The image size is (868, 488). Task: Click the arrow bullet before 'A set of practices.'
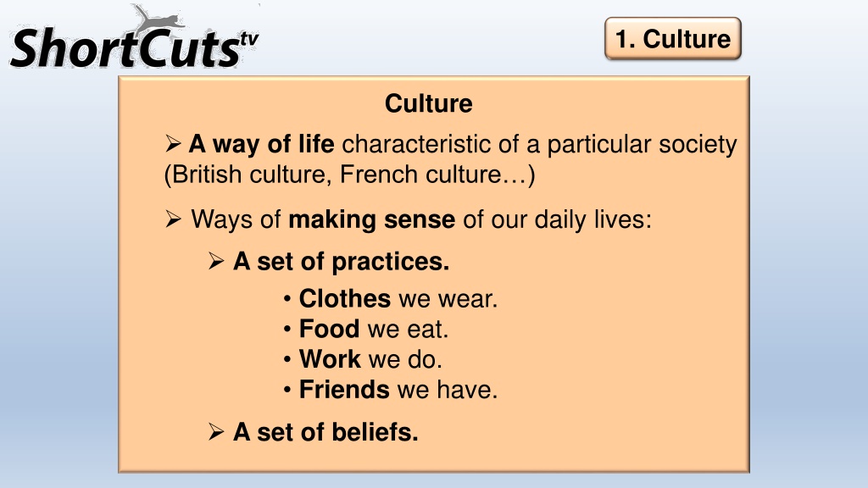pos(216,261)
